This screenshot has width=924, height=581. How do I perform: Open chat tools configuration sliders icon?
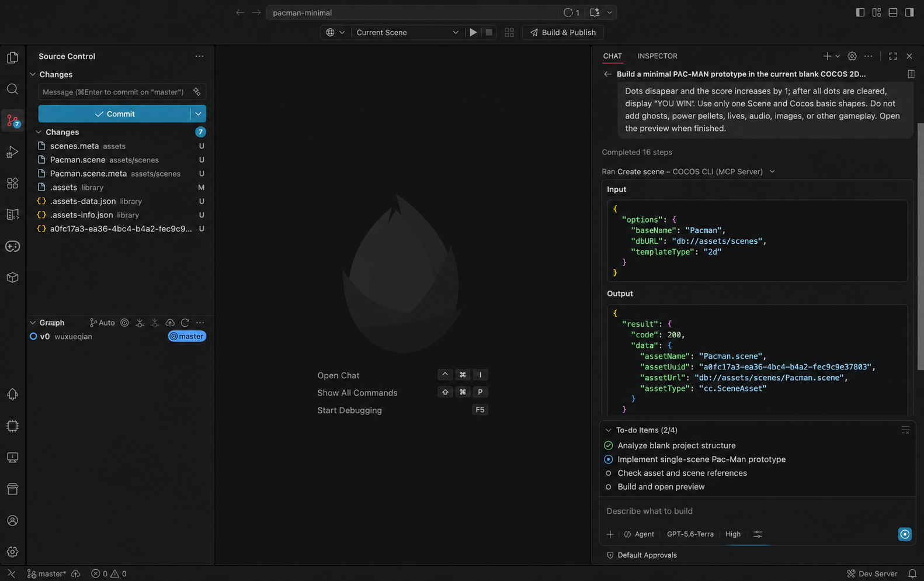(758, 534)
